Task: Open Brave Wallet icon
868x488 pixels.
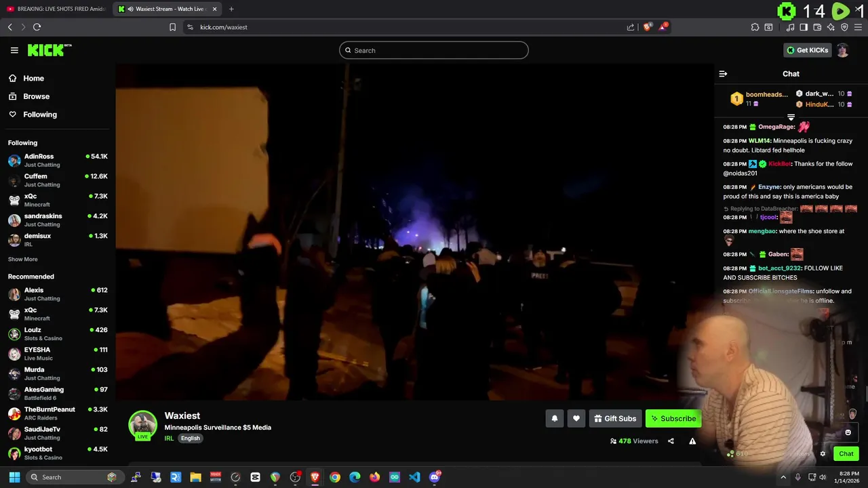Action: pyautogui.click(x=817, y=27)
